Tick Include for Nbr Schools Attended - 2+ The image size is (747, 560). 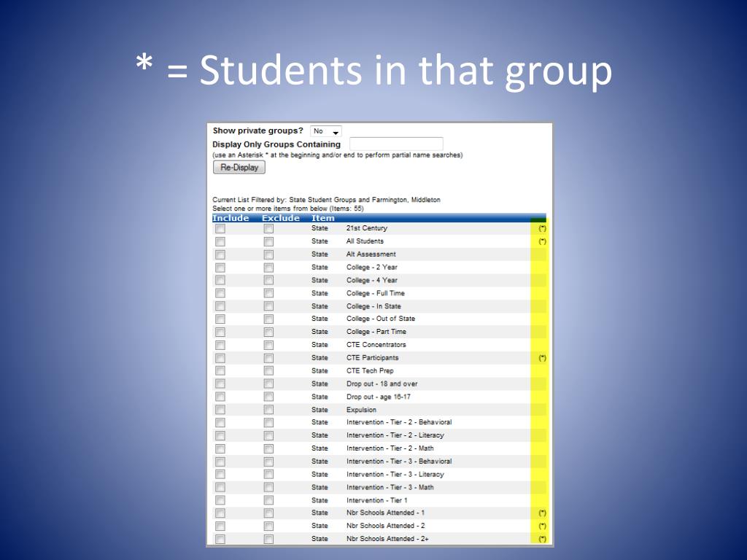click(x=220, y=539)
